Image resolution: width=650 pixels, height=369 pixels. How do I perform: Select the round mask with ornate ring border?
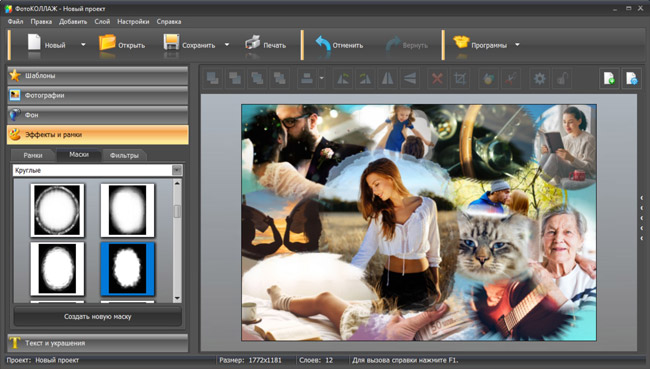coord(57,210)
